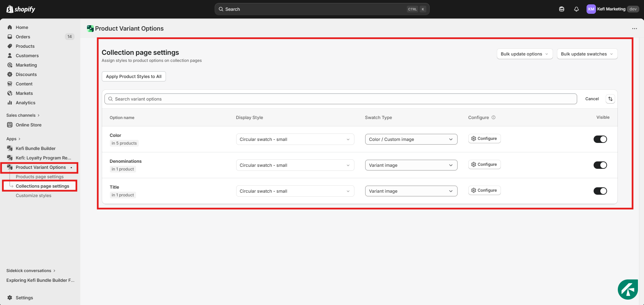Open the Denominations swatch type dropdown
The width and height of the screenshot is (644, 305).
(x=411, y=165)
